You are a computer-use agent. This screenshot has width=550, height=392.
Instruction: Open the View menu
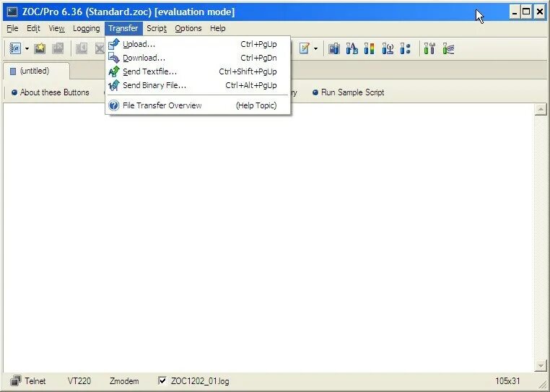click(x=56, y=28)
